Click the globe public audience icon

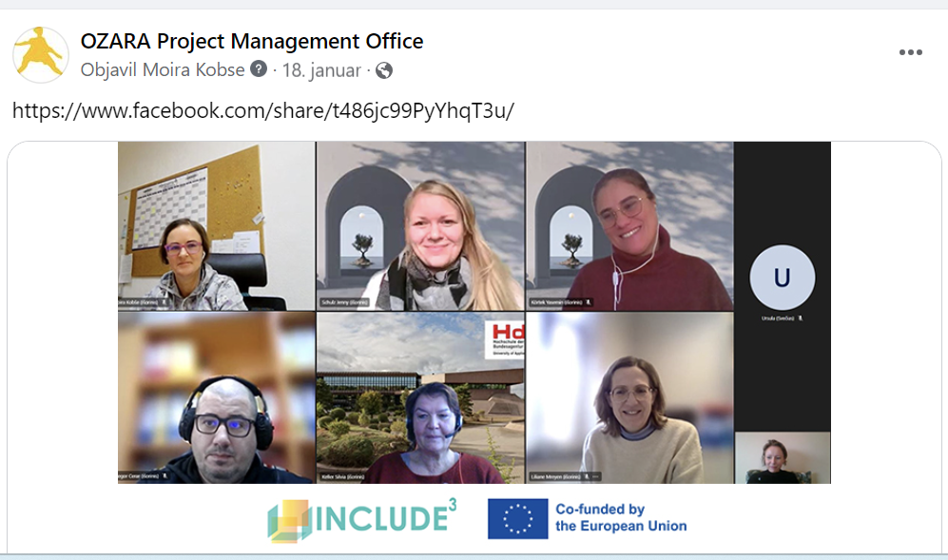coord(384,70)
